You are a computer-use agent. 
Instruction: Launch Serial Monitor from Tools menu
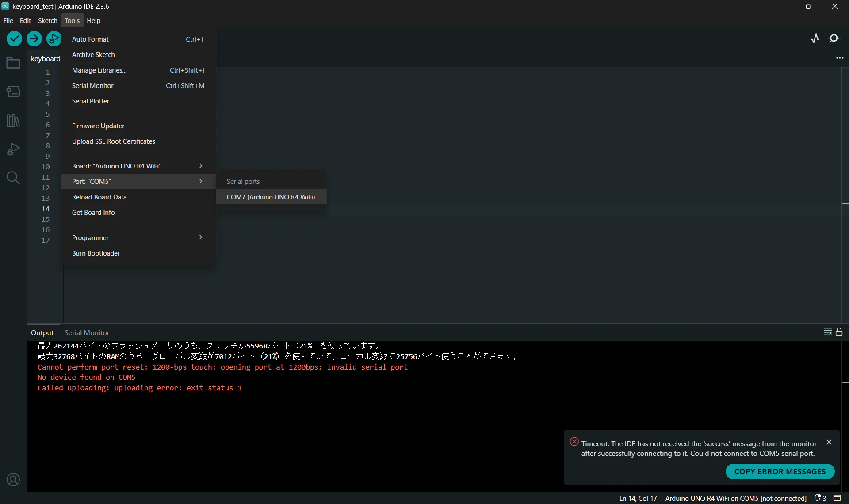[x=138, y=86]
